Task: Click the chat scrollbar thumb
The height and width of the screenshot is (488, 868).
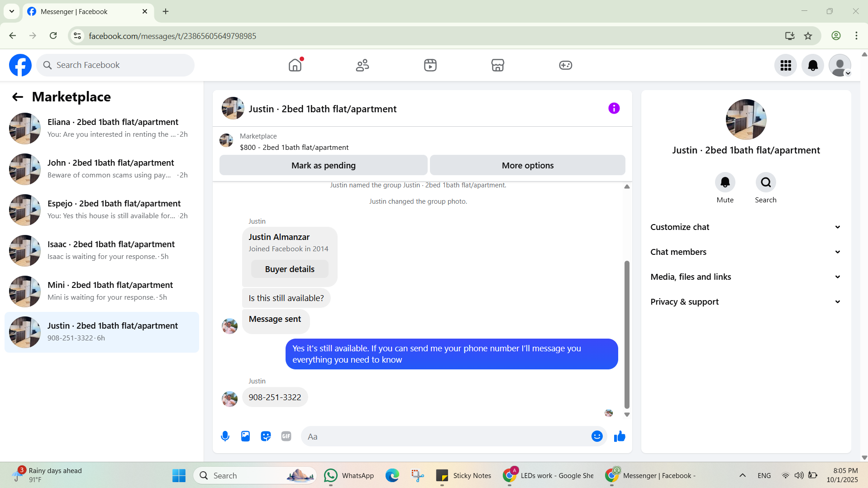Action: pyautogui.click(x=627, y=334)
